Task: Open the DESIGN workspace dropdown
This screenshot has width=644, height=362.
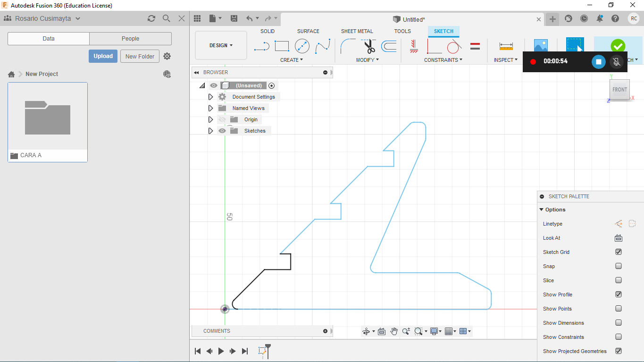Action: click(221, 45)
